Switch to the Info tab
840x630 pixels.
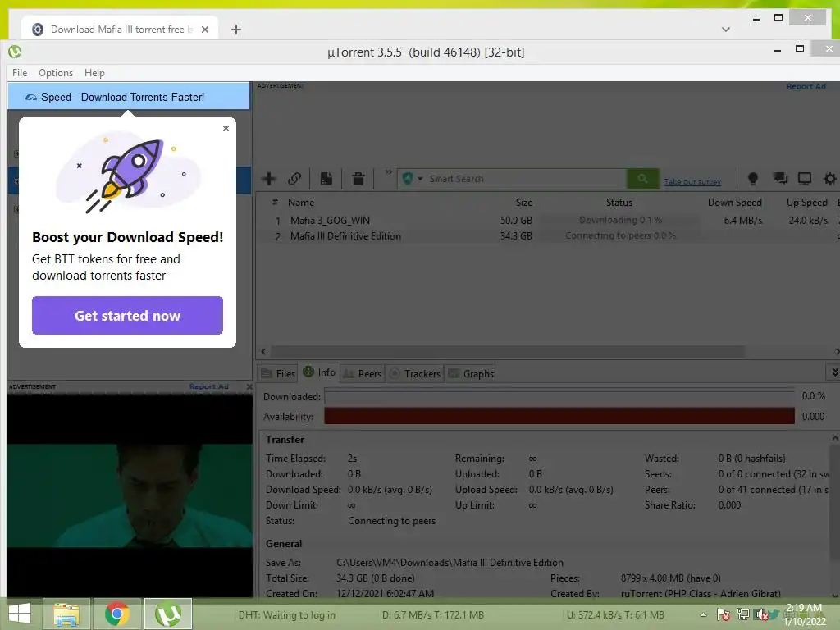(x=319, y=372)
